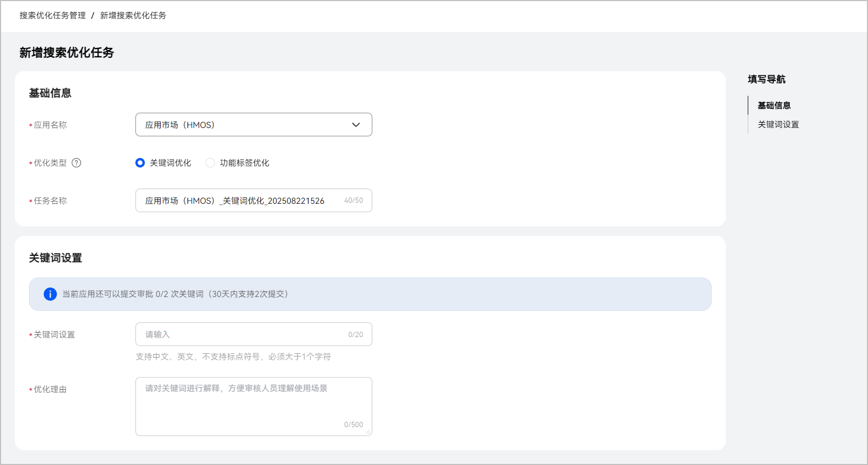Click the resize handle of the 优化理由 textarea

click(x=369, y=432)
